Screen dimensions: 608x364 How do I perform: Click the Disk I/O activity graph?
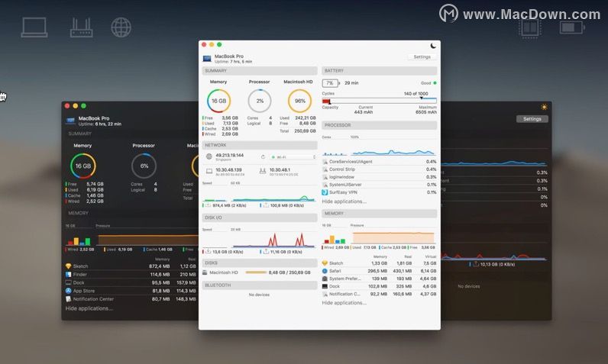(273, 240)
